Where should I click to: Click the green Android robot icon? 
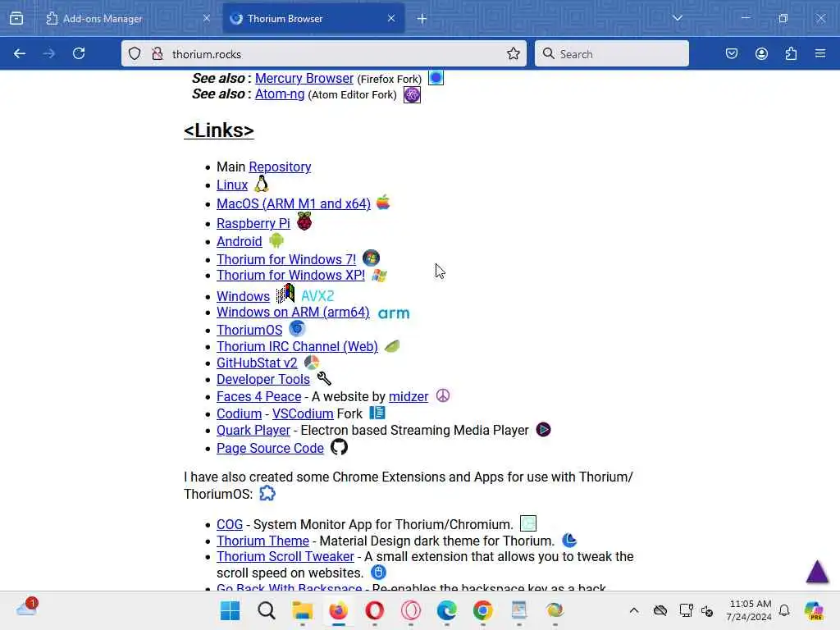[x=276, y=241]
